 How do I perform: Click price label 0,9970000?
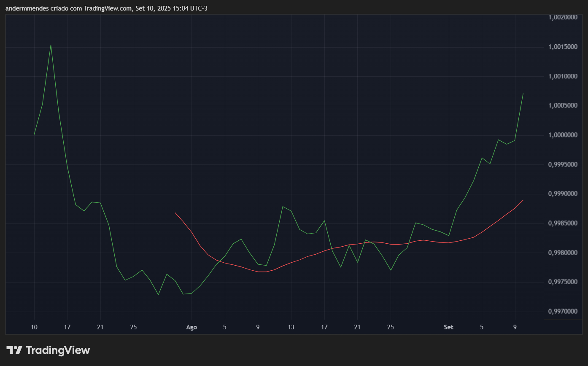tap(563, 311)
